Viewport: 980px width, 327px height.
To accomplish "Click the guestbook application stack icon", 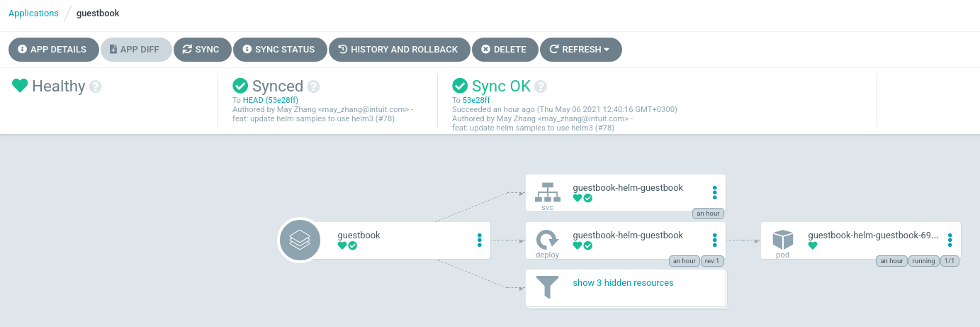I will tap(300, 240).
